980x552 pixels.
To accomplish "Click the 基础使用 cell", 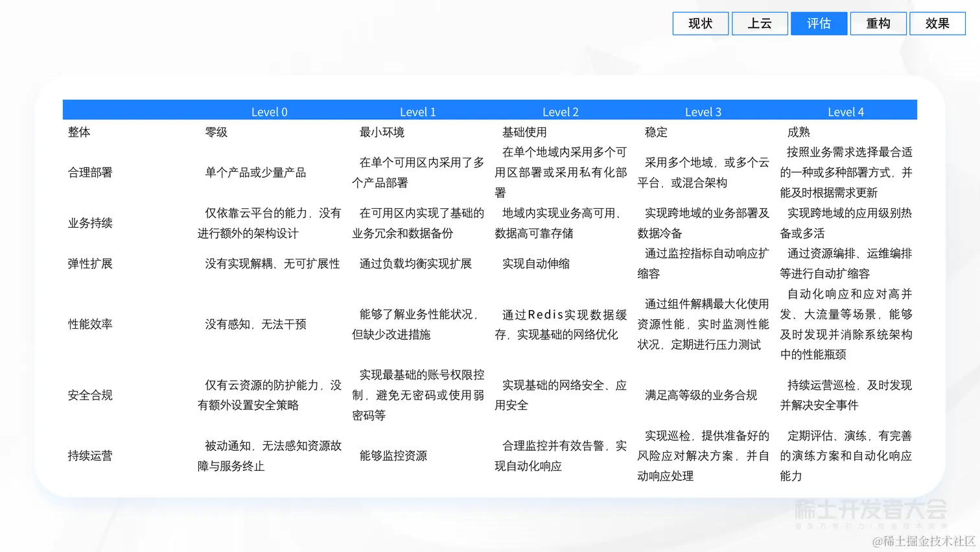I will click(524, 132).
